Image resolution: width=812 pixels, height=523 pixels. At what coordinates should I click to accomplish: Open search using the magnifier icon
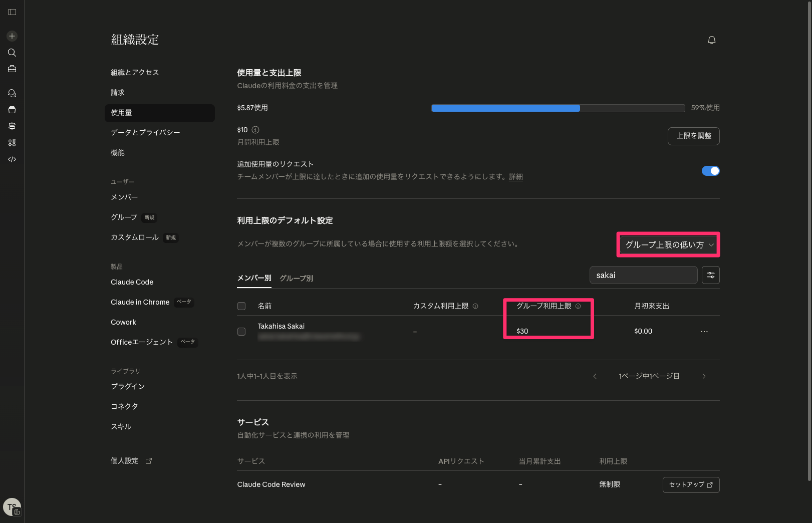point(12,52)
